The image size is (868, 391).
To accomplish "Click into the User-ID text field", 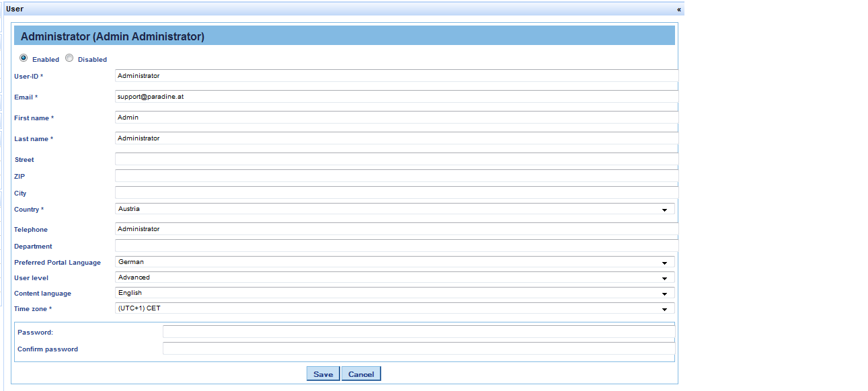I will 396,76.
